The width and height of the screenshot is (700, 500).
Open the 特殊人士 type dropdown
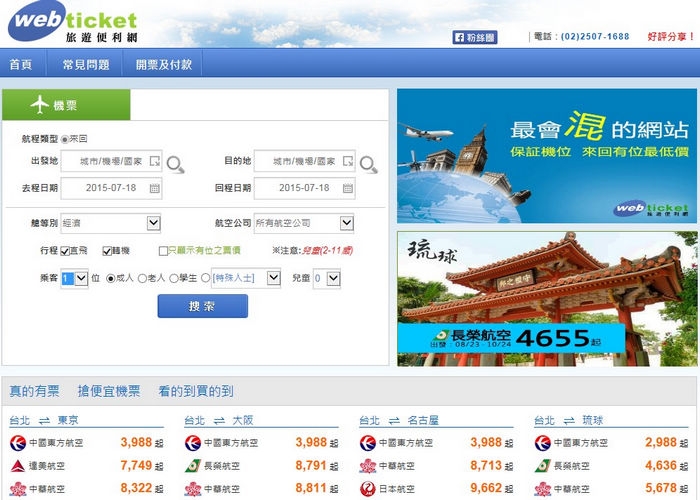pos(246,278)
